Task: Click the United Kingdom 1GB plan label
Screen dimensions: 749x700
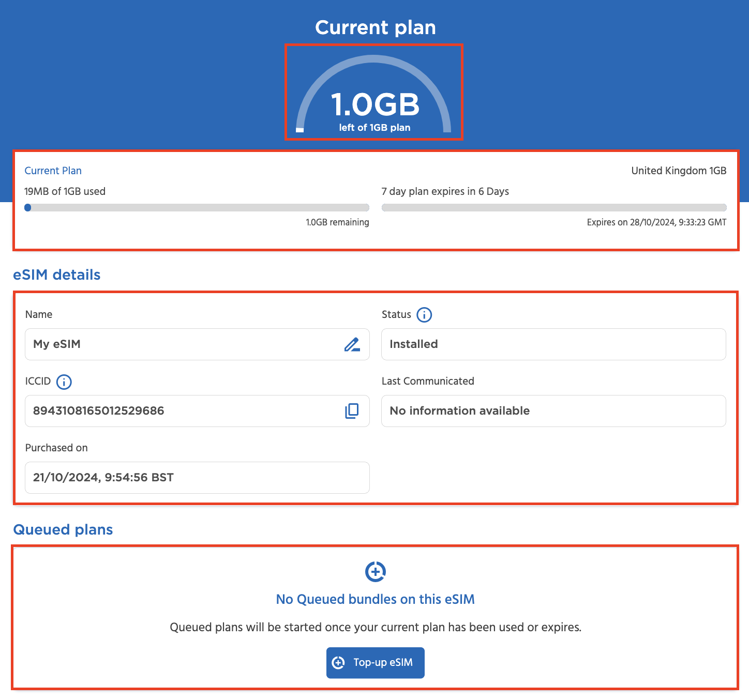Action: point(679,171)
